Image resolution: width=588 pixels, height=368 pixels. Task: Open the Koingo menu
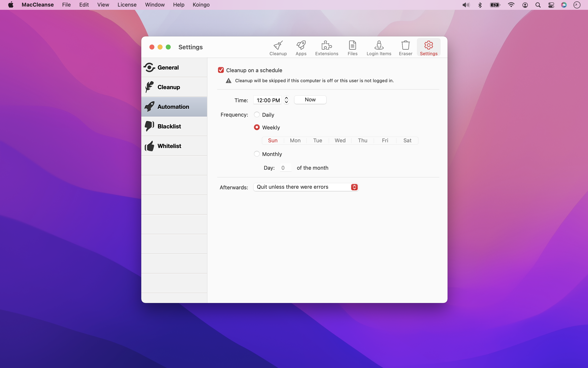click(x=201, y=5)
